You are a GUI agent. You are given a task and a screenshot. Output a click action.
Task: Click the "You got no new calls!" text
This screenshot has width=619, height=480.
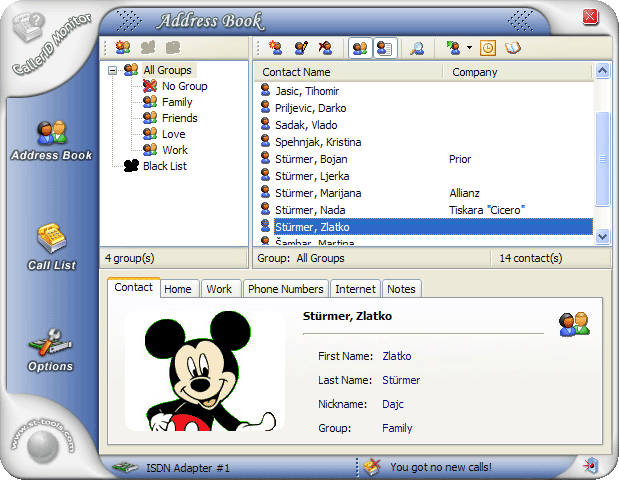point(441,467)
